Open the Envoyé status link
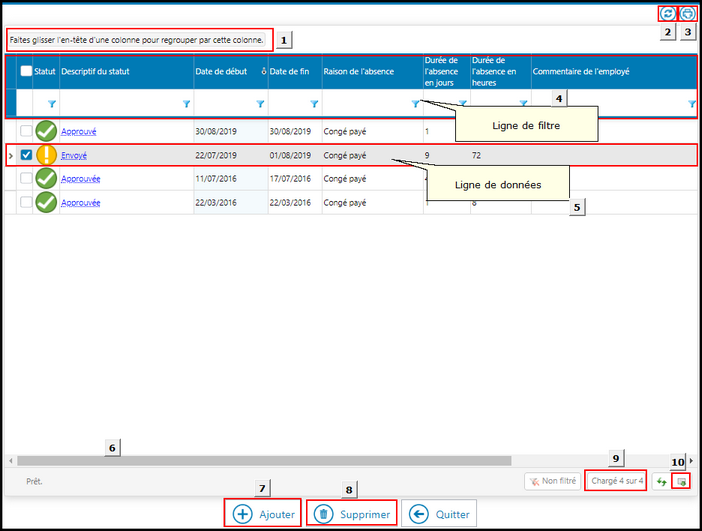This screenshot has height=531, width=702. point(75,155)
